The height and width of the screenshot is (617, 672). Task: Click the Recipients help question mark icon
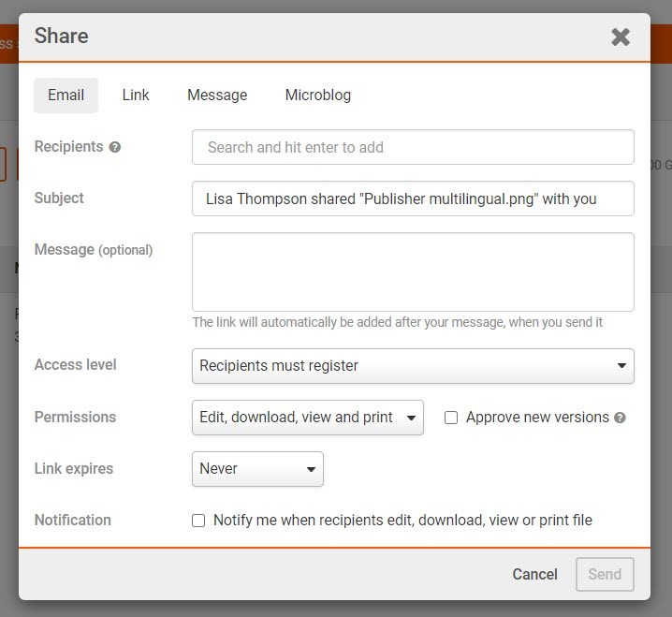115,147
